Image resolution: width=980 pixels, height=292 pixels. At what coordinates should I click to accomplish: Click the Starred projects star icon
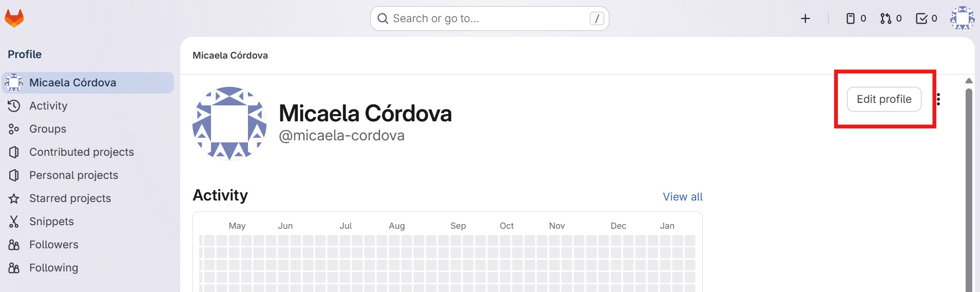[x=14, y=198]
